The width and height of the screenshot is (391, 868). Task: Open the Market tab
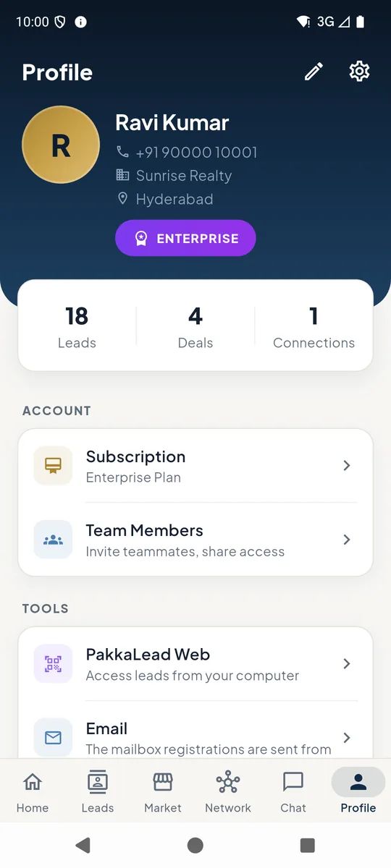163,792
